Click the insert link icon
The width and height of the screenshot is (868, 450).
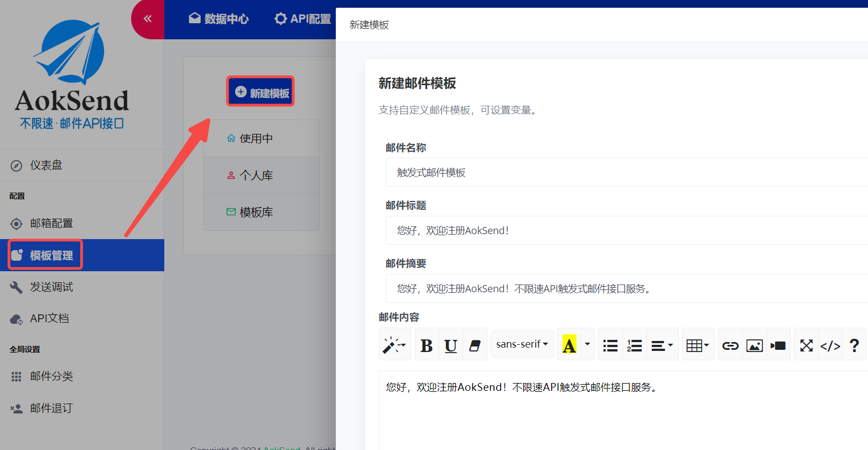coord(730,345)
